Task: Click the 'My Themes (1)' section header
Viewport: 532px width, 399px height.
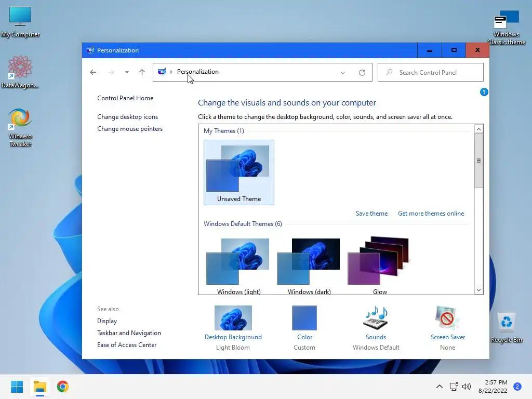Action: point(223,131)
